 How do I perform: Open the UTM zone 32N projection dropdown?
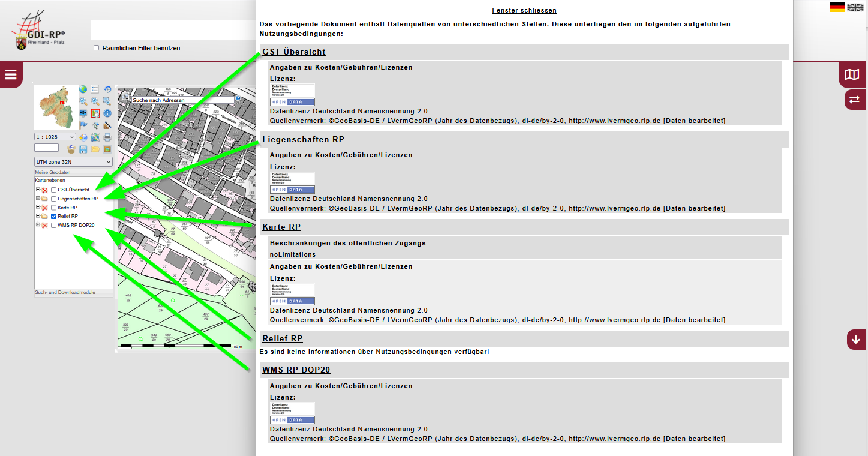tap(73, 162)
